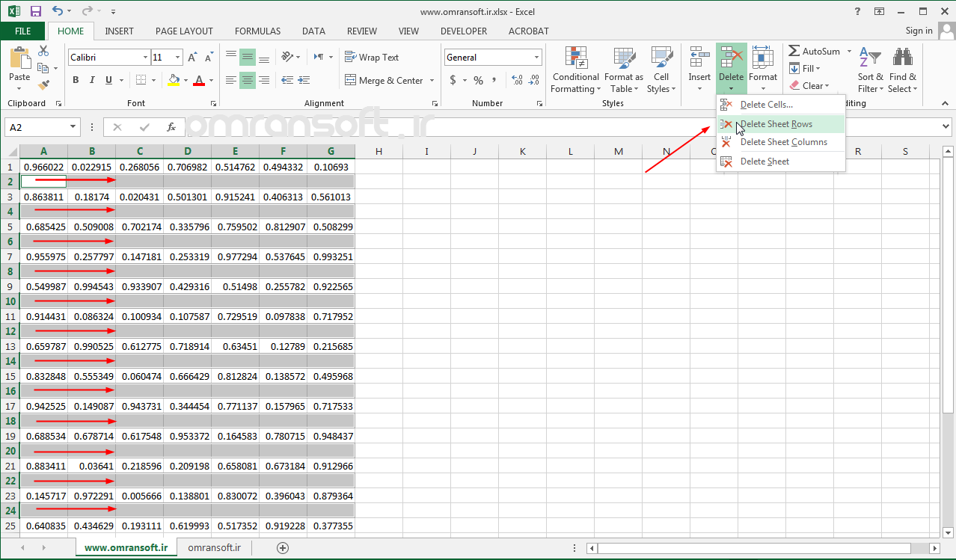
Task: Open Cell Styles gallery
Action: click(x=661, y=70)
